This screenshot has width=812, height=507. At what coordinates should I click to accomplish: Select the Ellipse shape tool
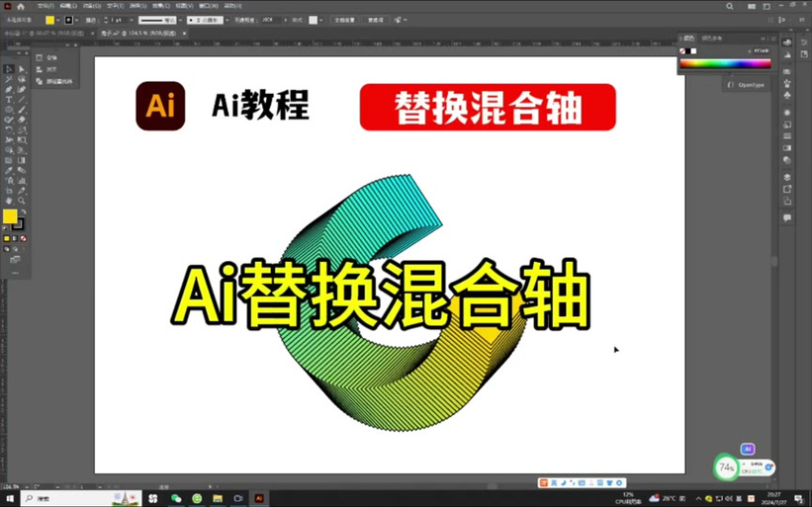(9, 110)
